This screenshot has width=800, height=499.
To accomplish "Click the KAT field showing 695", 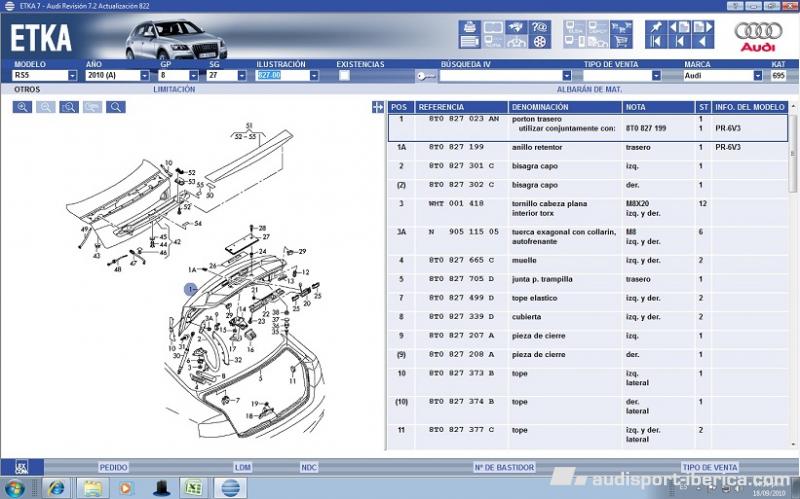I will coord(779,76).
